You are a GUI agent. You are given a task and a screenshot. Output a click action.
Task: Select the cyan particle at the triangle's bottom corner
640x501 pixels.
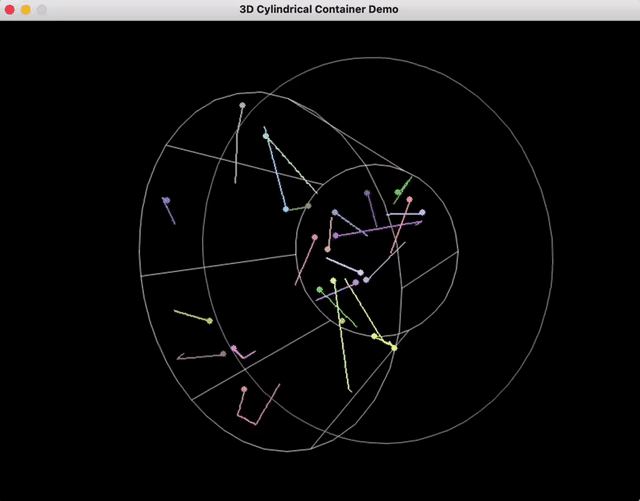[286, 209]
